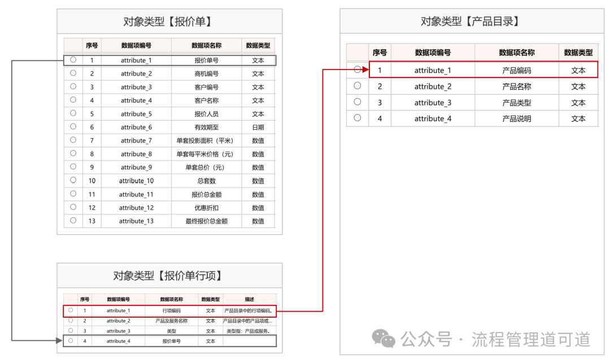Select the radio button beside 产品及服务名称 row
The width and height of the screenshot is (610, 364).
(71, 320)
